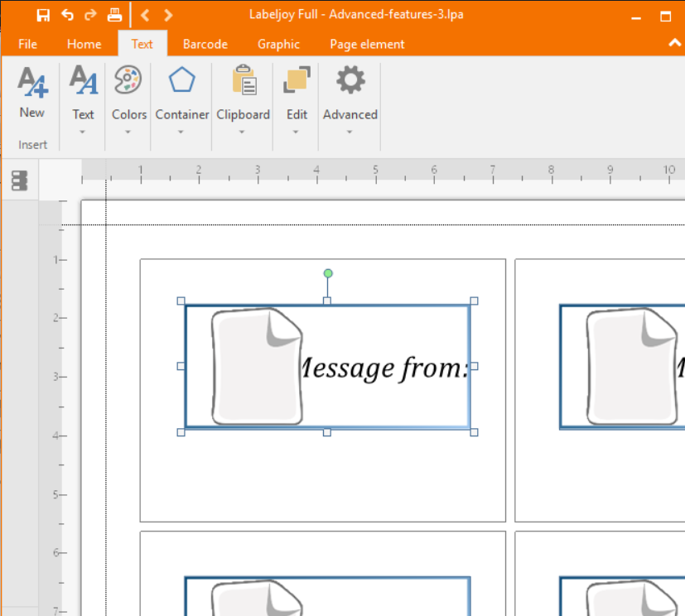
Task: Open the Advanced settings gear group
Action: 350,99
